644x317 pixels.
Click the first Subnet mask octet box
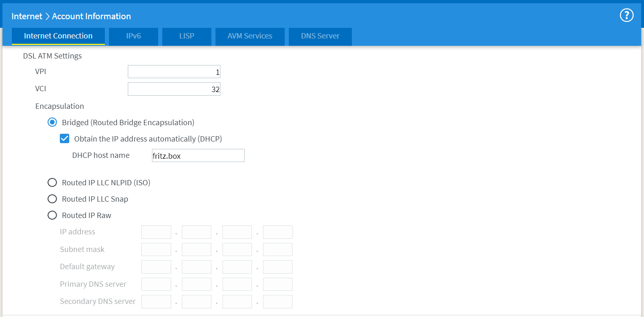pos(156,250)
